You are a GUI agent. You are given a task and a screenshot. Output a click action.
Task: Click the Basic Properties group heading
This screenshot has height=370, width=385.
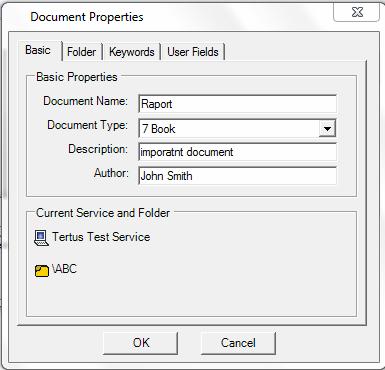[77, 77]
